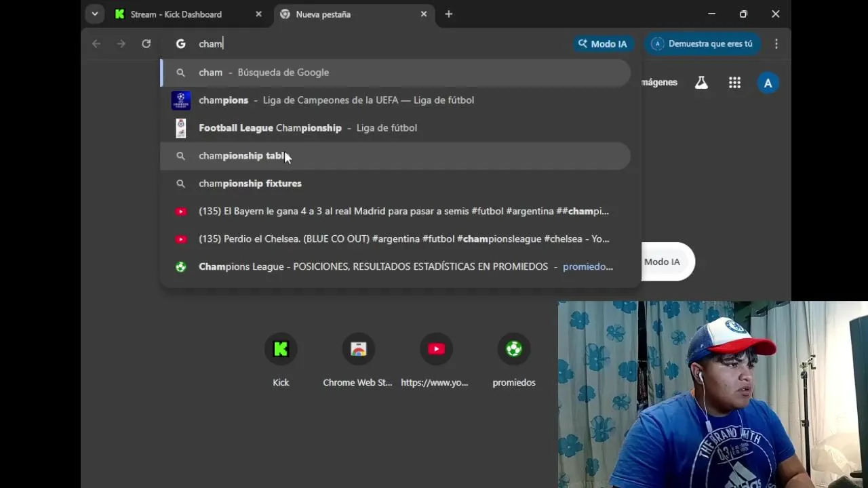Click YouTube icon beside Chelsea suggestion
The image size is (868, 488).
(180, 239)
